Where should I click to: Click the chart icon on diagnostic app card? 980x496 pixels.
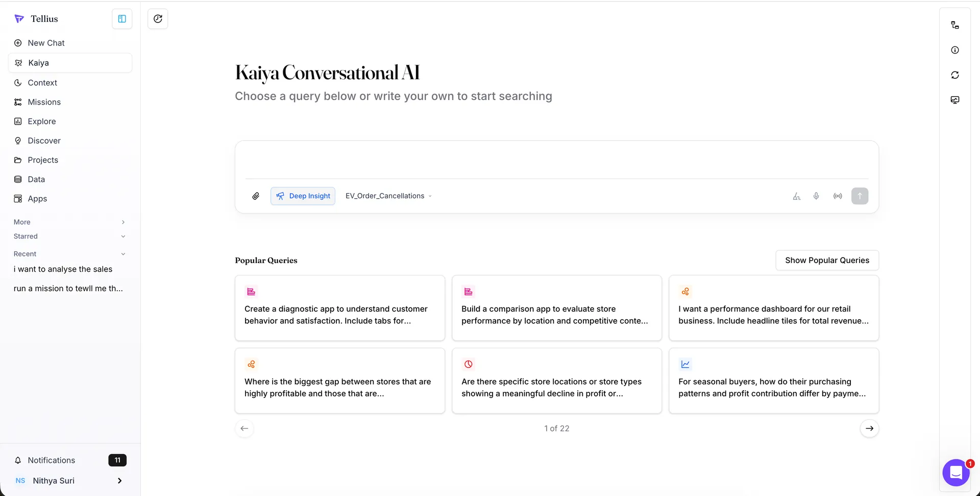point(251,292)
